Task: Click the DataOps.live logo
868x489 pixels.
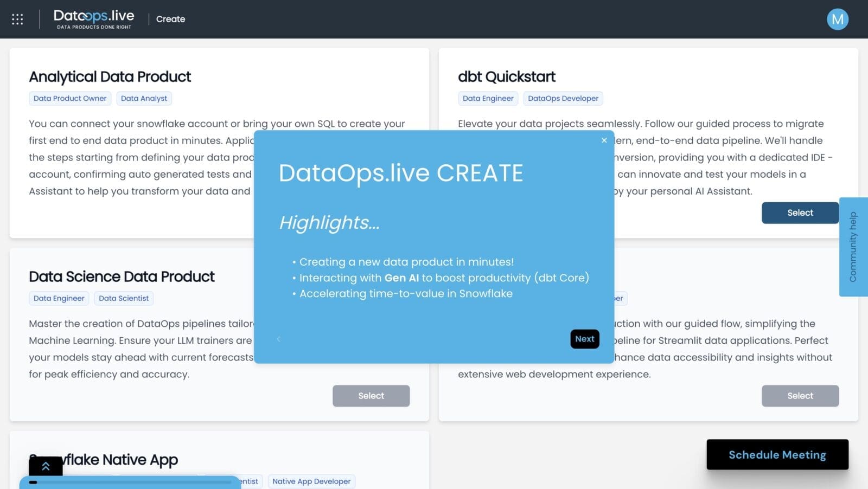Action: click(x=93, y=18)
